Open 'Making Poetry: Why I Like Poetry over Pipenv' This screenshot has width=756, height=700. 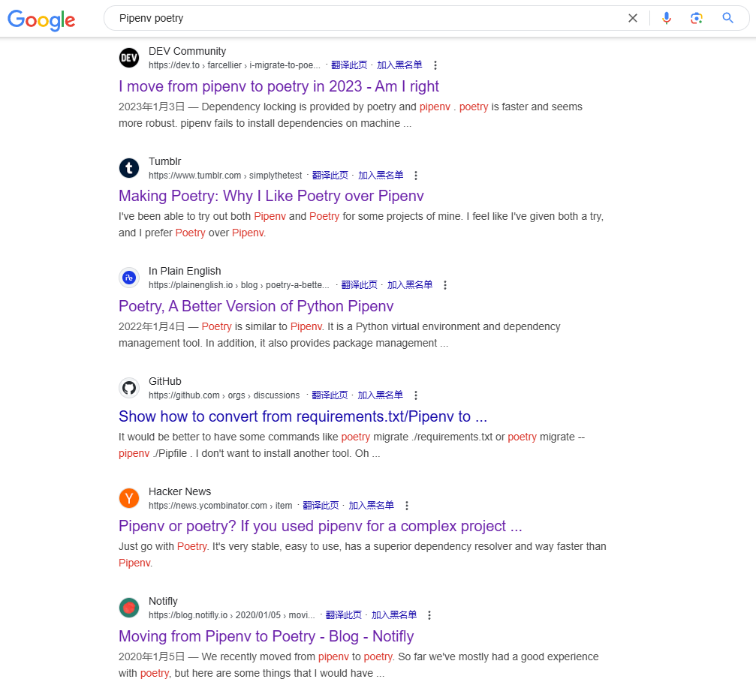coord(271,196)
